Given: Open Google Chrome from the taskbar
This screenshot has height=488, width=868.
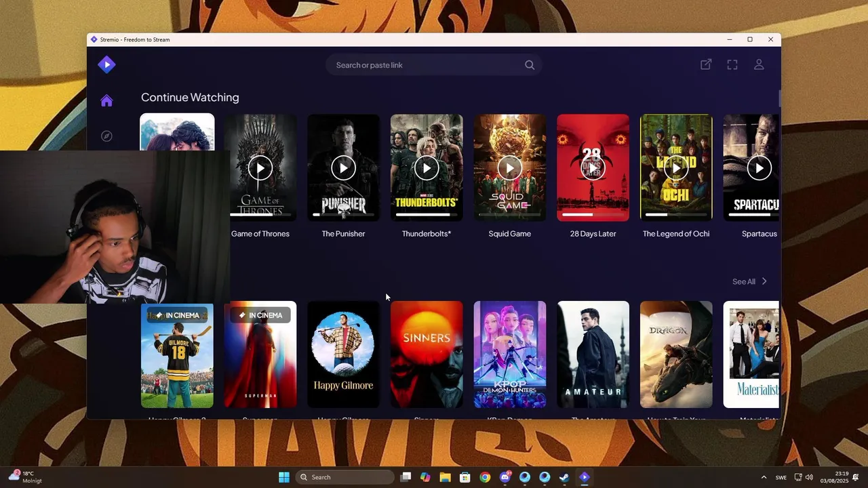Looking at the screenshot, I should click(x=485, y=477).
